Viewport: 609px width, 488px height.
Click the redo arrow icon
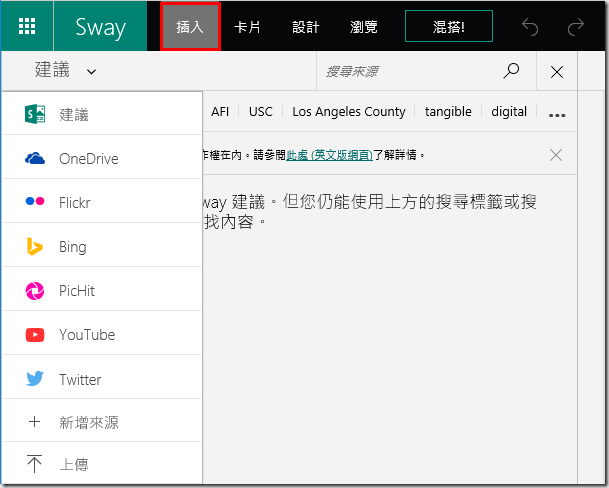(x=576, y=26)
